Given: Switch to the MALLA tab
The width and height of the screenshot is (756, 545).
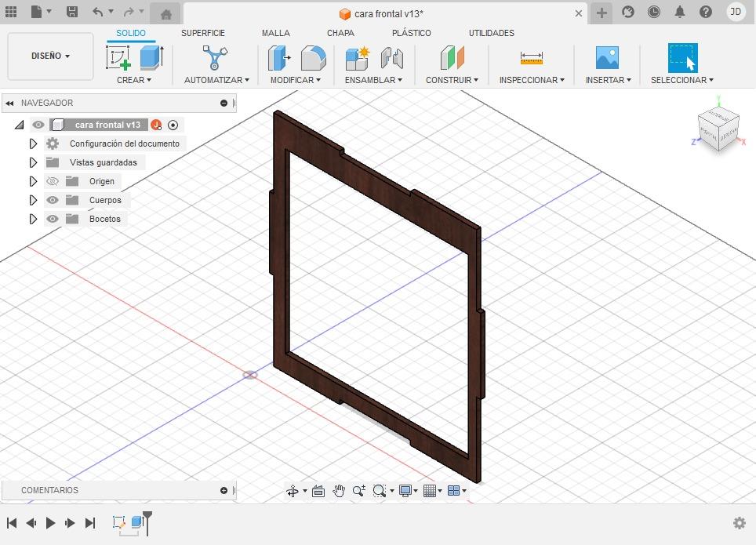Looking at the screenshot, I should (276, 33).
